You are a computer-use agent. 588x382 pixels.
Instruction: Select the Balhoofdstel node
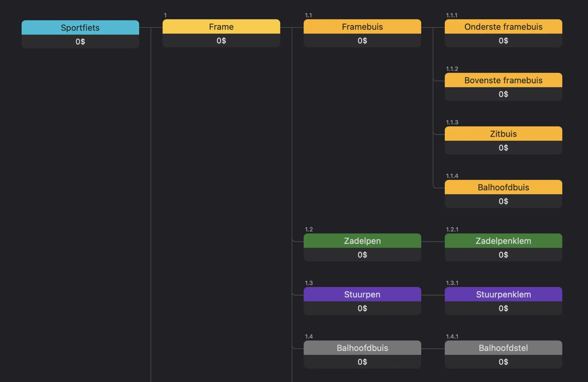point(503,348)
